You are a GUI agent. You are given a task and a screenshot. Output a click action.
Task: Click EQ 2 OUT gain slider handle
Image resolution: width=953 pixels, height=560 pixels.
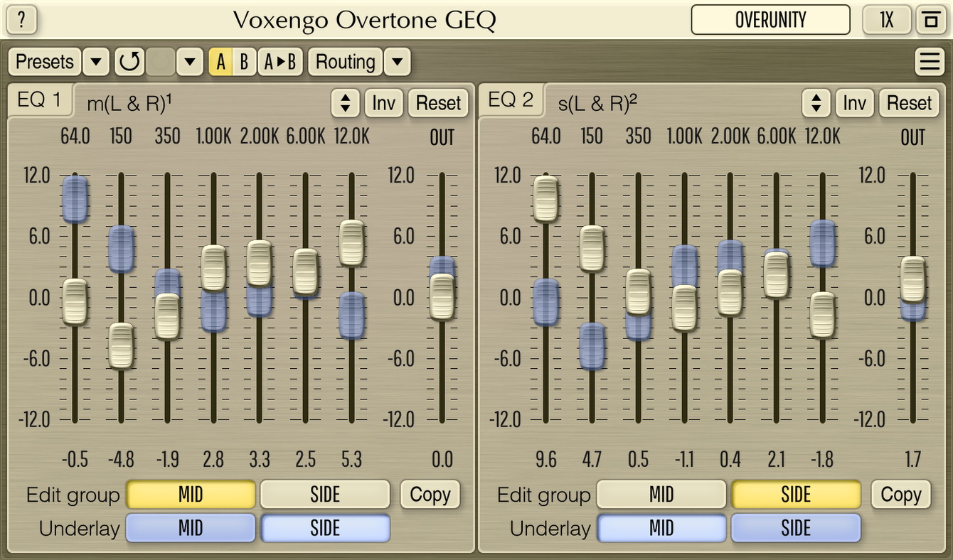click(912, 280)
